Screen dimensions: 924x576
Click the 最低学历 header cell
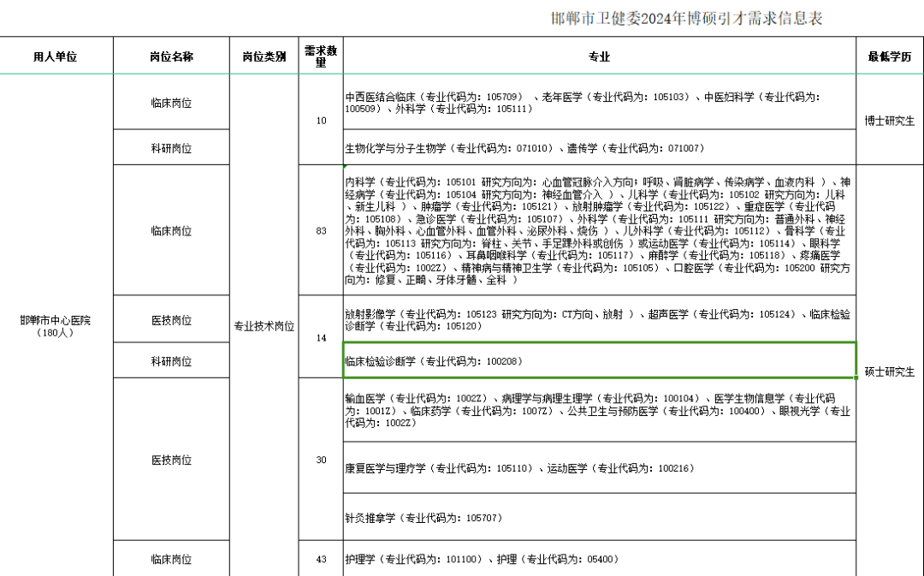click(x=890, y=56)
